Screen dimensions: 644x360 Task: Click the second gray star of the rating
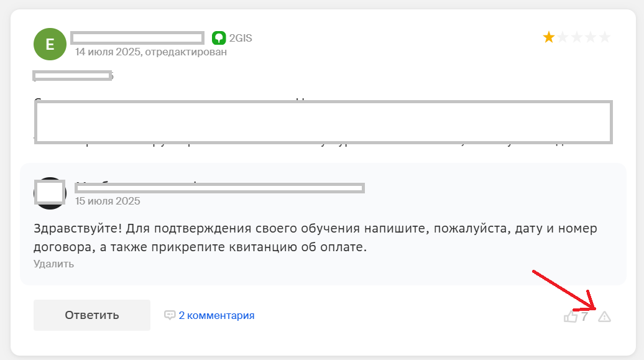coord(562,37)
